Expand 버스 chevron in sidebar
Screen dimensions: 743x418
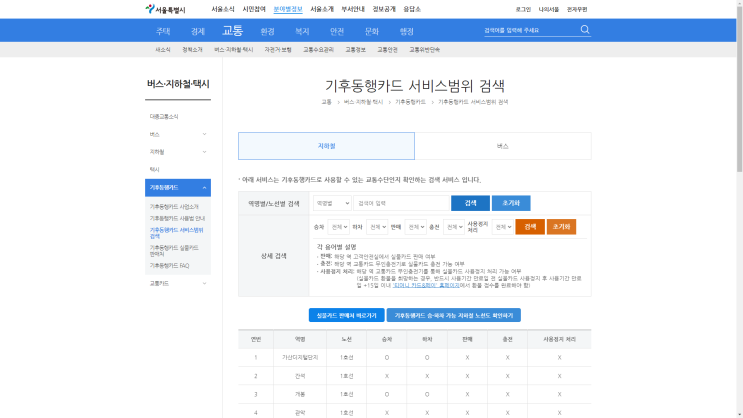tap(204, 134)
